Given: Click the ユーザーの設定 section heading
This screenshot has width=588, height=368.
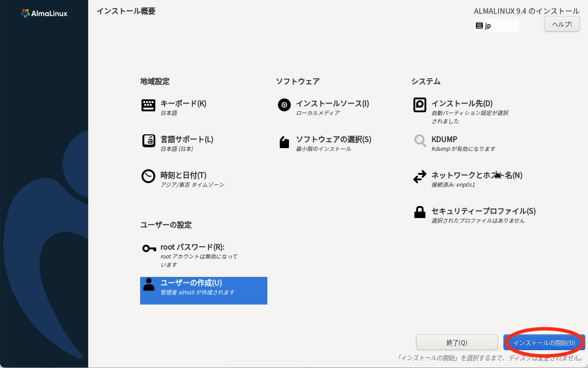Looking at the screenshot, I should 166,225.
